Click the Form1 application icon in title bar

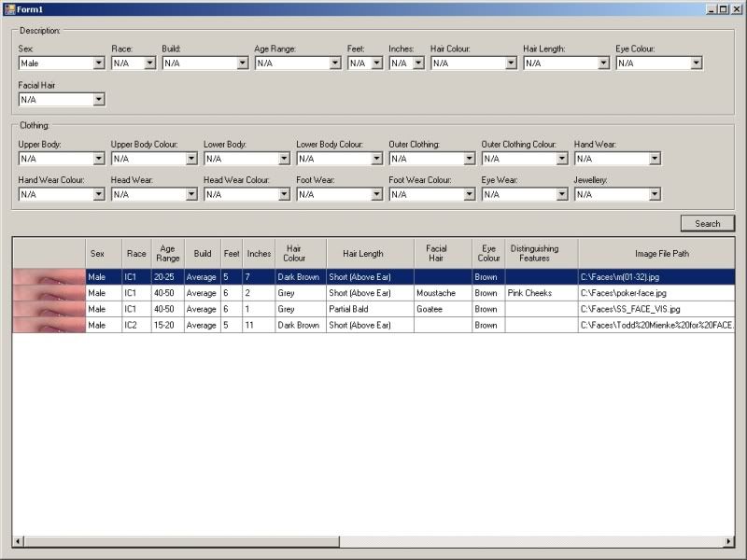click(8, 8)
